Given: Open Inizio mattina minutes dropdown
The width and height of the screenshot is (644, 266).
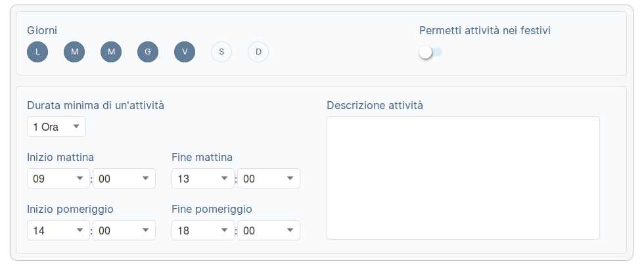Looking at the screenshot, I should [x=124, y=179].
